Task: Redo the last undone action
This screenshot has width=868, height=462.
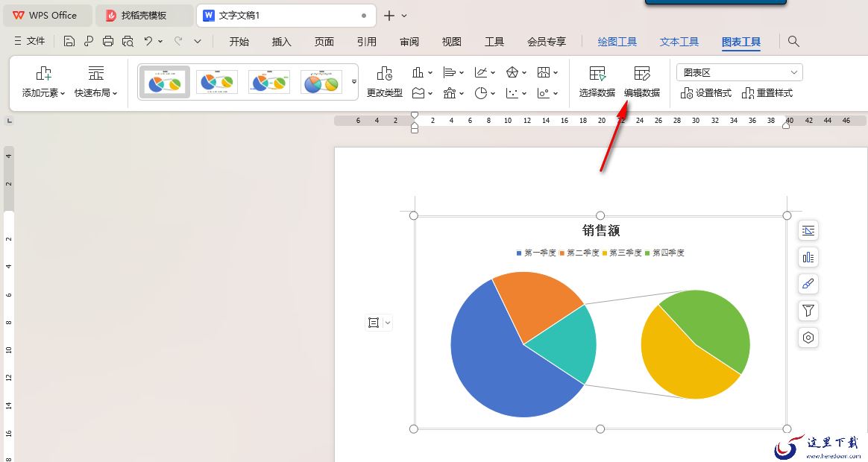Action: [x=178, y=41]
